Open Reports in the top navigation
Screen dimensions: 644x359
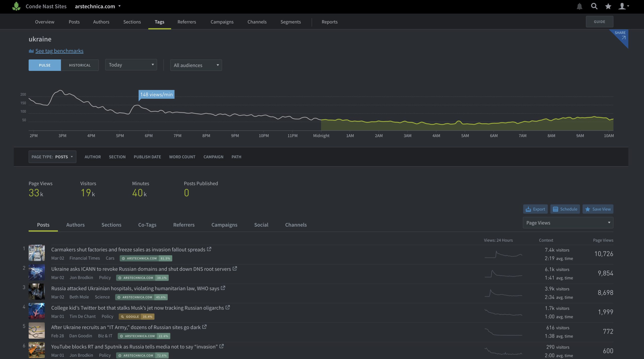click(330, 22)
